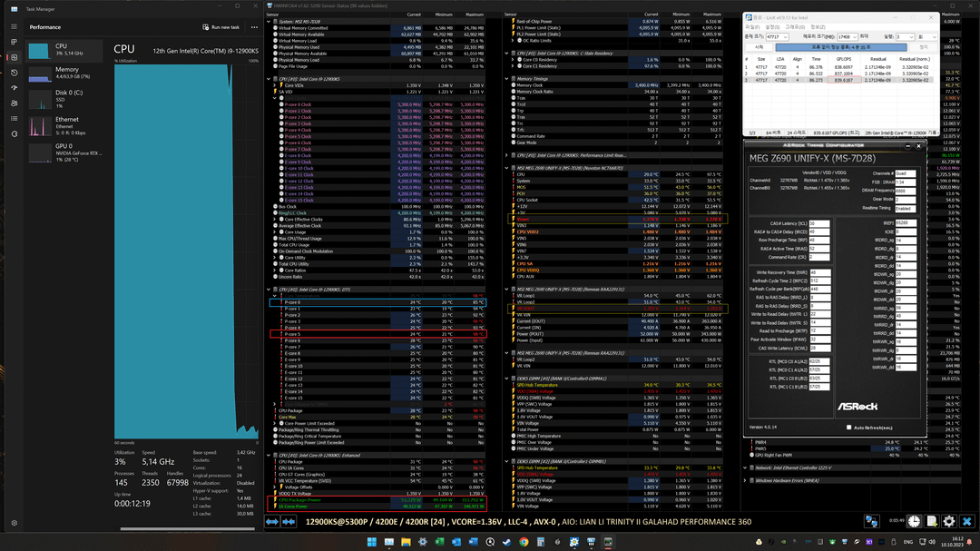
Task: Open LinX run count 3 dropdown
Action: [905, 37]
